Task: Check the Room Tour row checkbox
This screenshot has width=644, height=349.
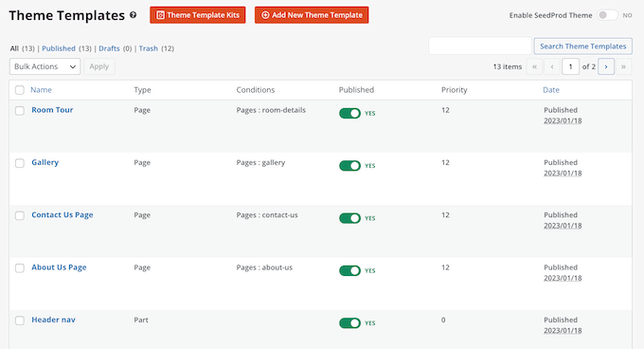Action: (x=20, y=111)
